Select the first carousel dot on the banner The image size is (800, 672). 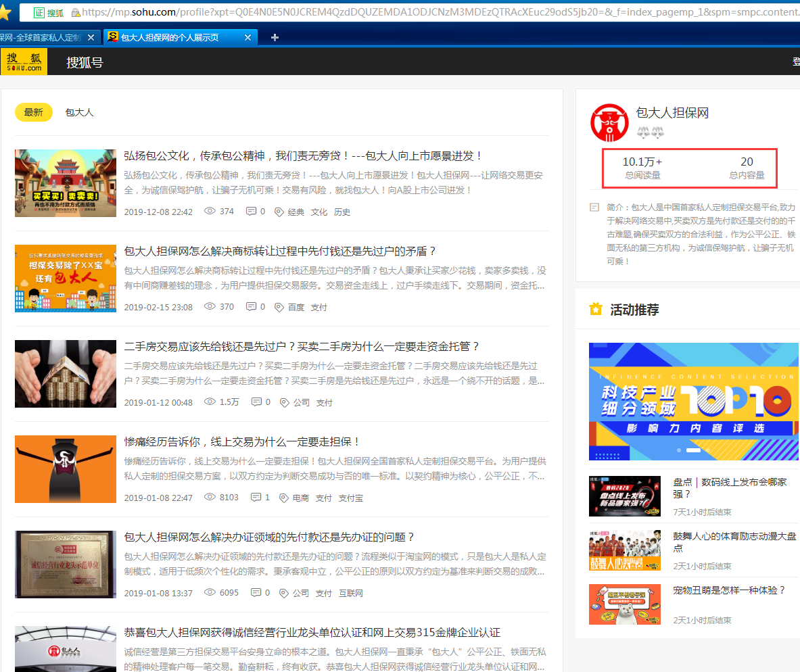[x=679, y=450]
